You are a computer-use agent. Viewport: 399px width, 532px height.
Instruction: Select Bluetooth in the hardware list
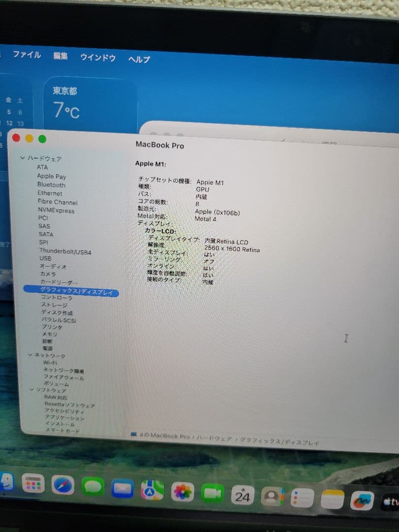pyautogui.click(x=51, y=185)
